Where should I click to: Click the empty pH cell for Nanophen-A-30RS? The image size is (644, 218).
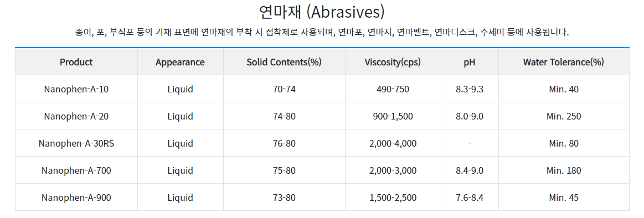pyautogui.click(x=470, y=143)
